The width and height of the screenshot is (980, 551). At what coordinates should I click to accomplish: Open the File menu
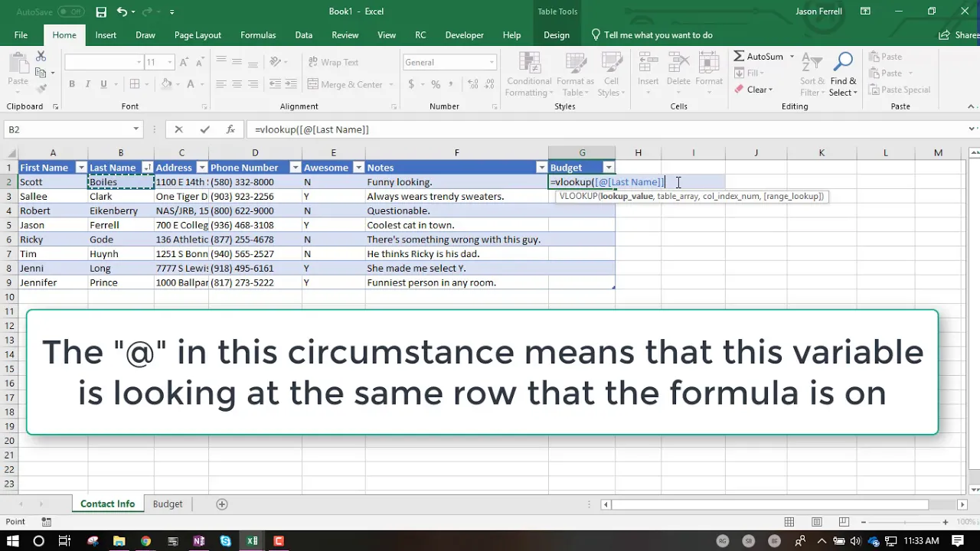[21, 35]
